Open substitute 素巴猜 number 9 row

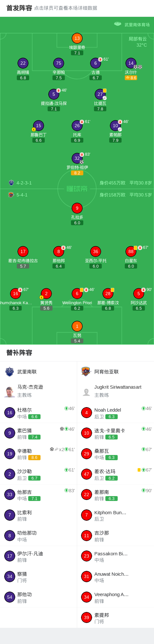click(x=39, y=433)
